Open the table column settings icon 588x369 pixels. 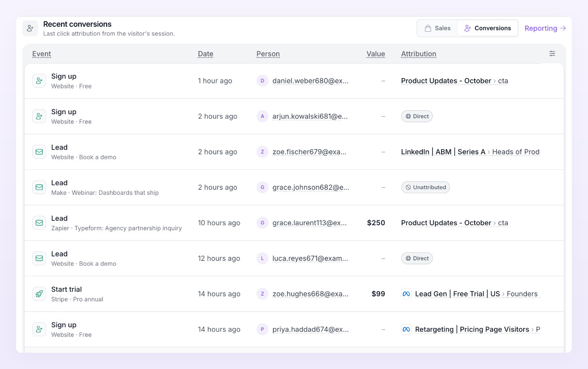(x=552, y=53)
